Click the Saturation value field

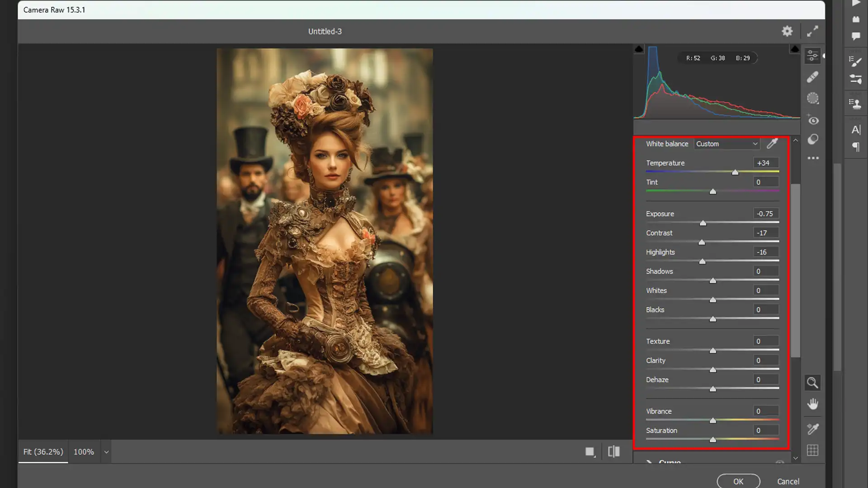tap(766, 431)
